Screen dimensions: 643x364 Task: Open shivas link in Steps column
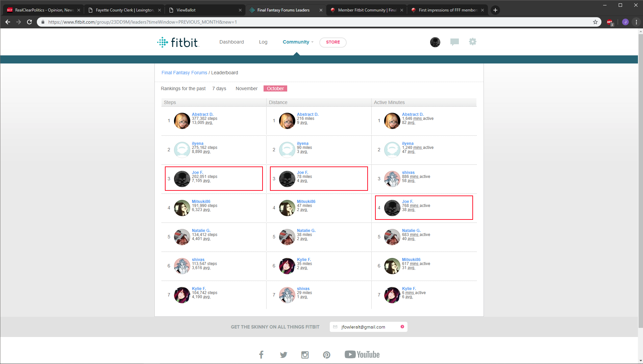[198, 260]
